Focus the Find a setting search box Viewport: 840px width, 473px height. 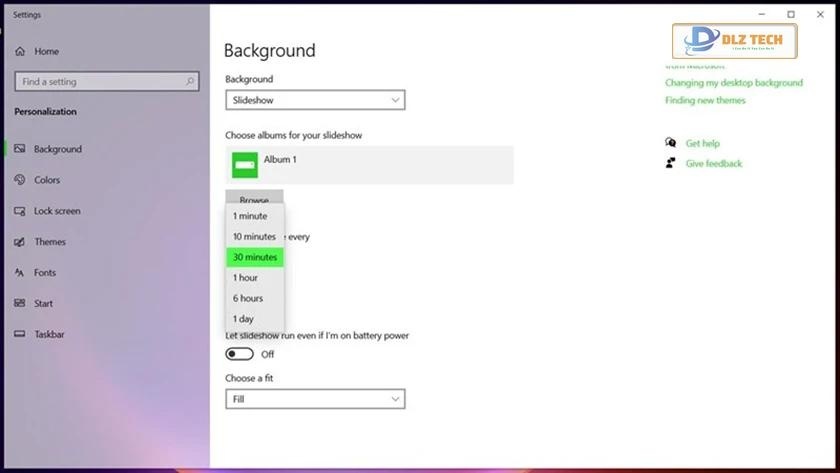tap(100, 82)
